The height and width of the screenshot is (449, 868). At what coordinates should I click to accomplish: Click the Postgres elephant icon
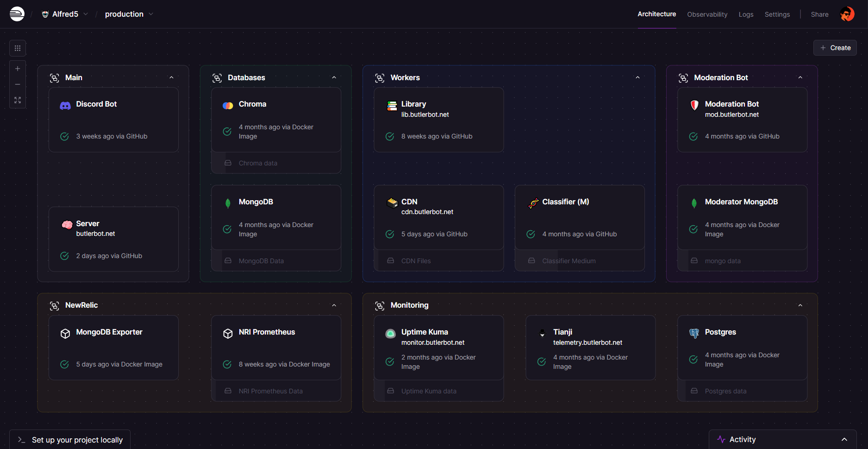[x=694, y=333]
